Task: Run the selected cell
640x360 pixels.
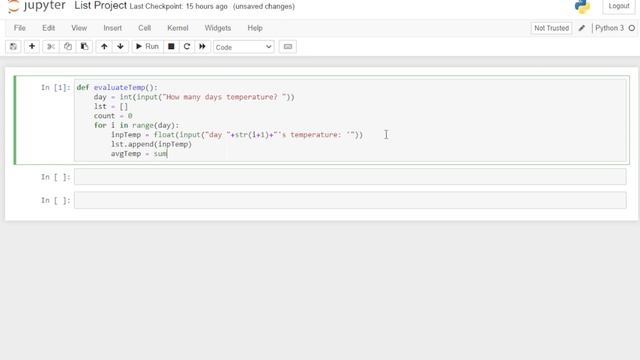Action: click(x=147, y=47)
